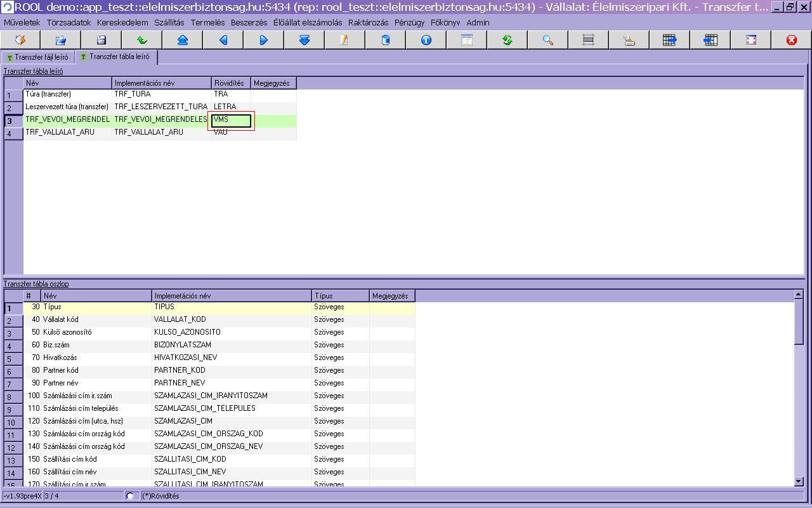Go to next record with right arrow

click(x=264, y=40)
